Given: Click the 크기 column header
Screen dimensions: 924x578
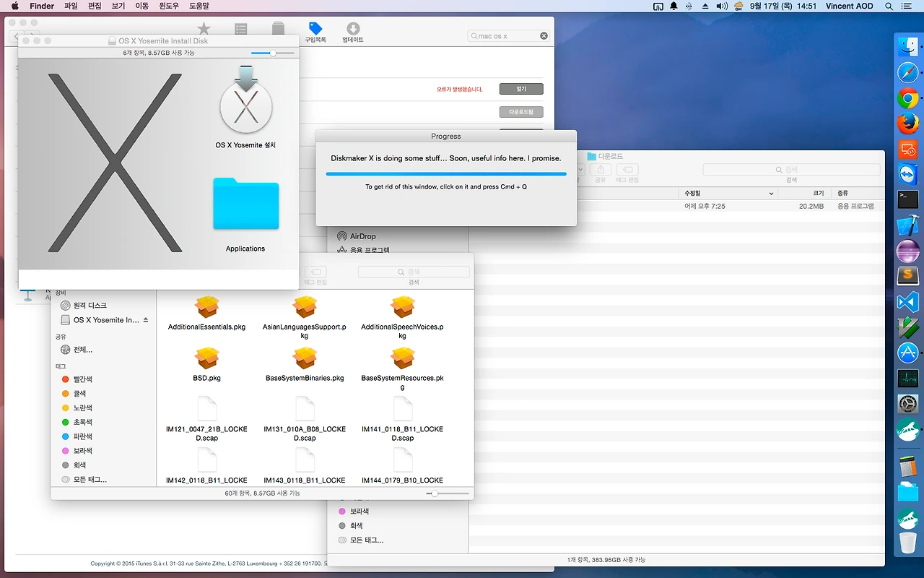Looking at the screenshot, I should pos(806,194).
